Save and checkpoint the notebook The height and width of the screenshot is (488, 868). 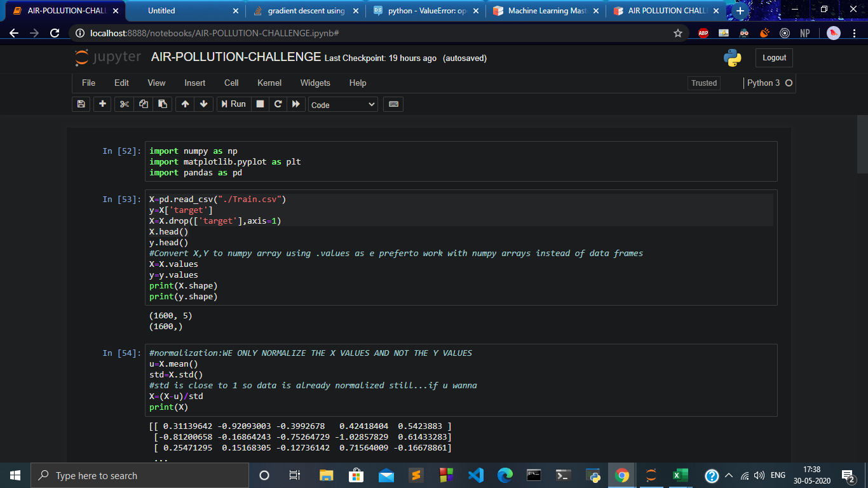point(81,104)
